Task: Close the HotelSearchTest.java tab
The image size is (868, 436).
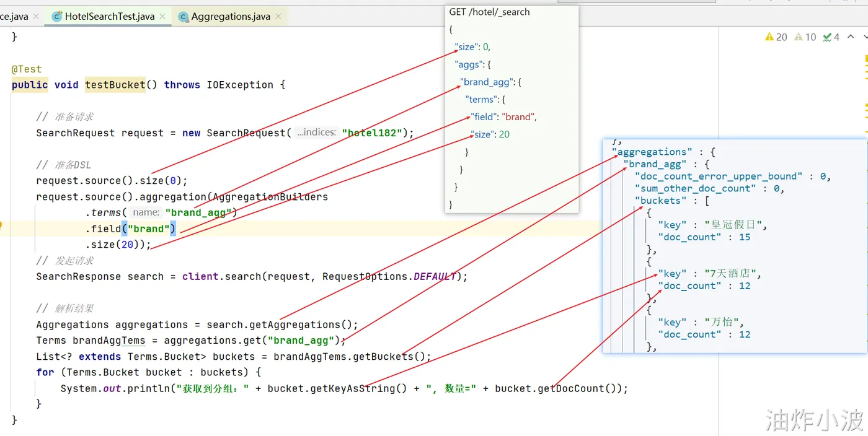Action: point(164,17)
